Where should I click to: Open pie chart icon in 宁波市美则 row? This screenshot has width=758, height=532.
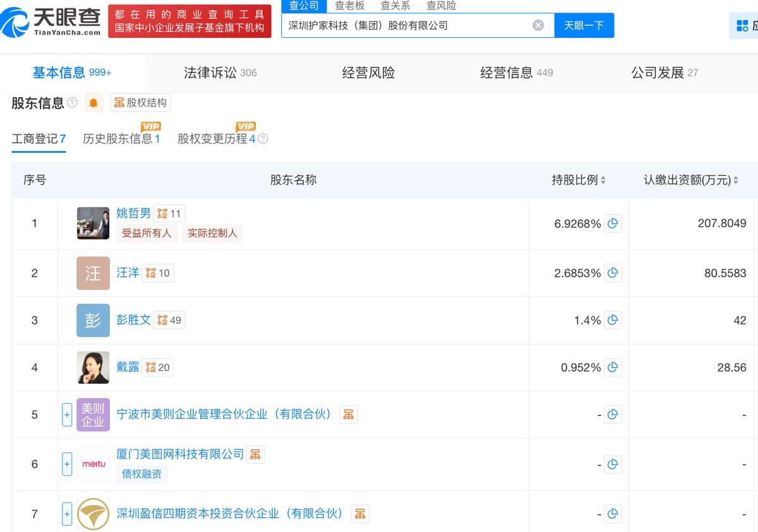[613, 414]
